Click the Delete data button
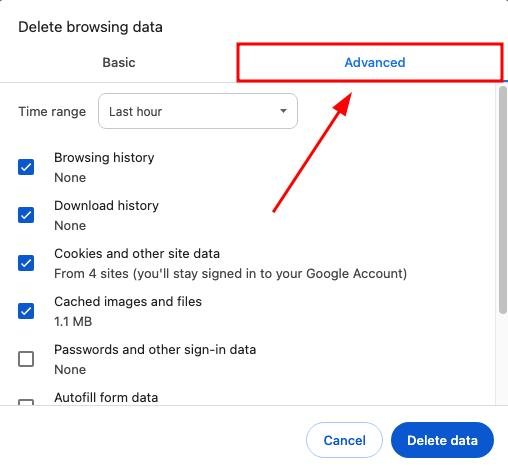Viewport: 508px width, 472px height. coord(442,440)
